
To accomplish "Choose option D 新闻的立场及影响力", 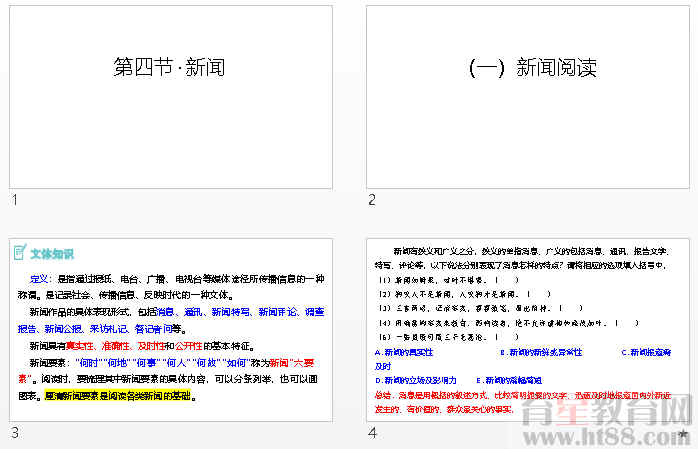I will point(415,380).
